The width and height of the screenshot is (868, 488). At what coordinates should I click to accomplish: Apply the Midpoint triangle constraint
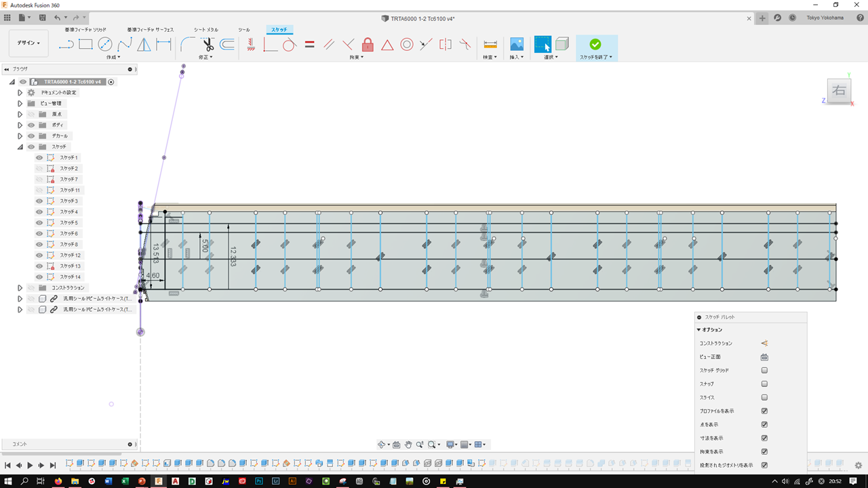[x=387, y=45]
